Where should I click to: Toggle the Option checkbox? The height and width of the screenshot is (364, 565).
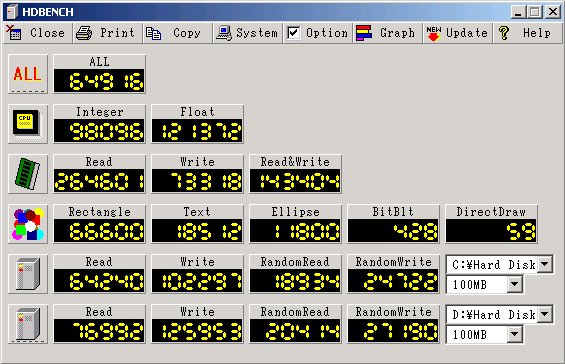click(293, 33)
